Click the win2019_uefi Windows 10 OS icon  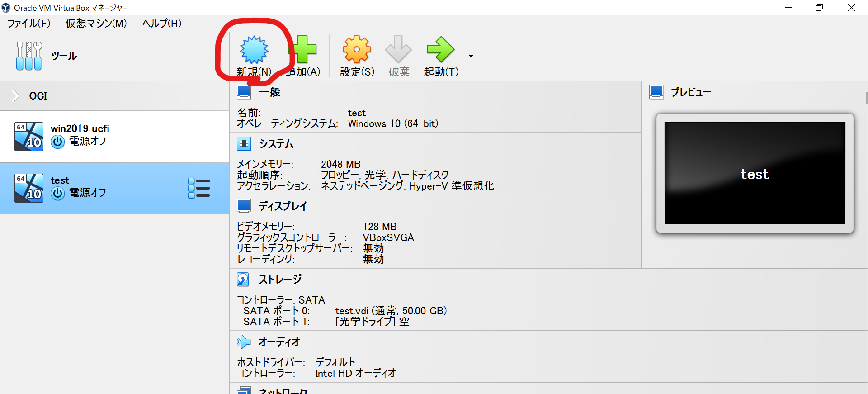(x=29, y=136)
